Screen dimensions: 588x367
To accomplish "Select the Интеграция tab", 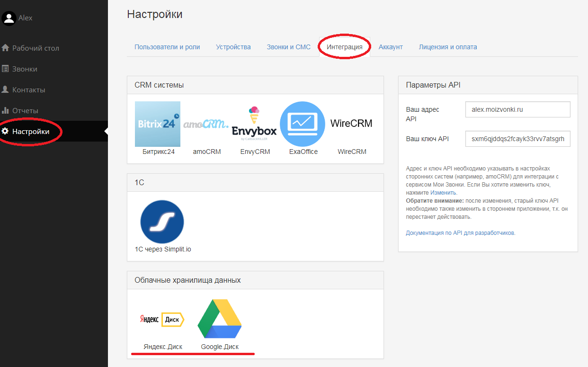I will pos(345,47).
